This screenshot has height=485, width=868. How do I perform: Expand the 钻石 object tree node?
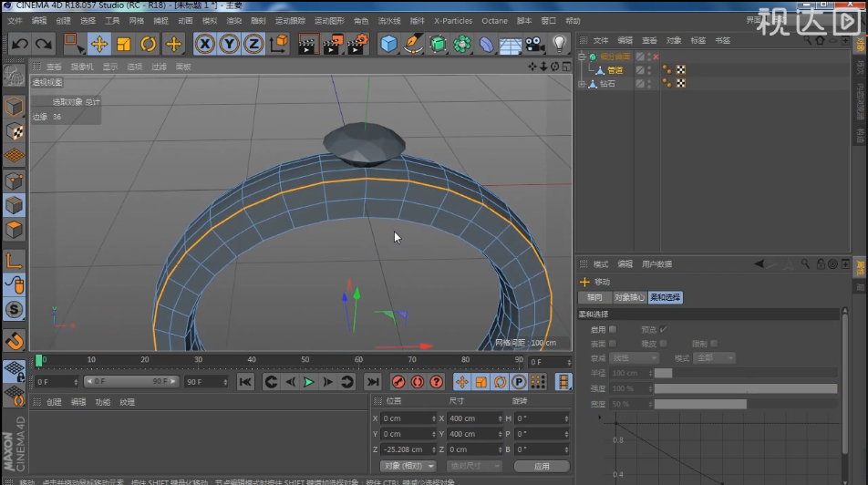click(x=582, y=84)
